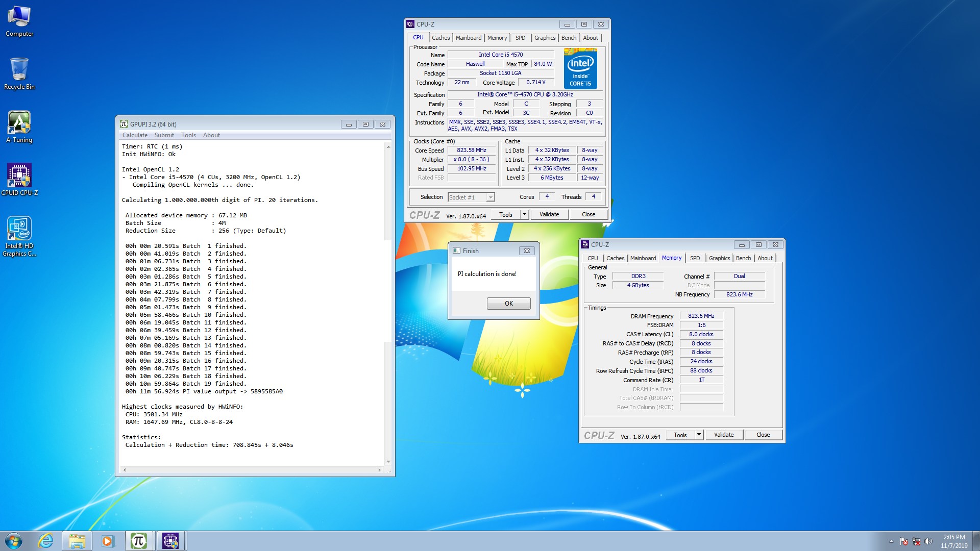Switch to About tab in top CPU-Z window

(591, 38)
